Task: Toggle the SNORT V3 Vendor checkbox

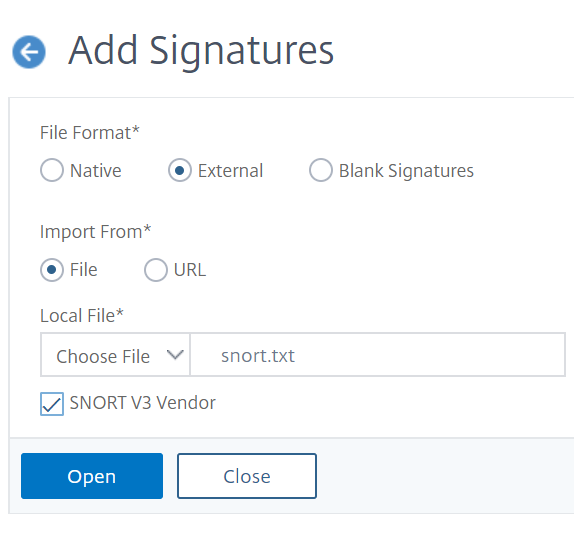Action: 52,404
